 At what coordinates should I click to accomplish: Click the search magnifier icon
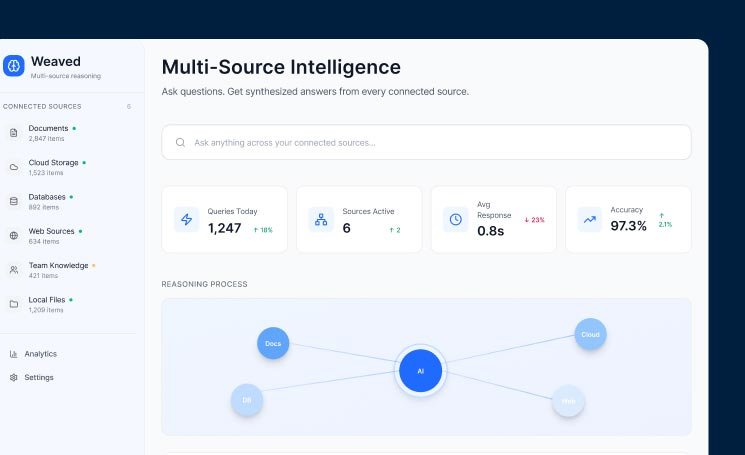pyautogui.click(x=180, y=142)
